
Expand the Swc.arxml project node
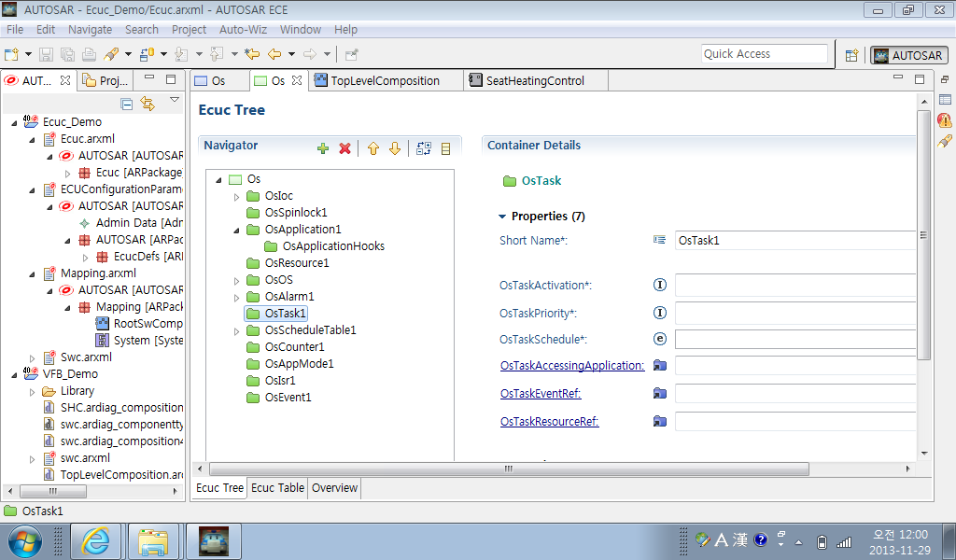33,358
